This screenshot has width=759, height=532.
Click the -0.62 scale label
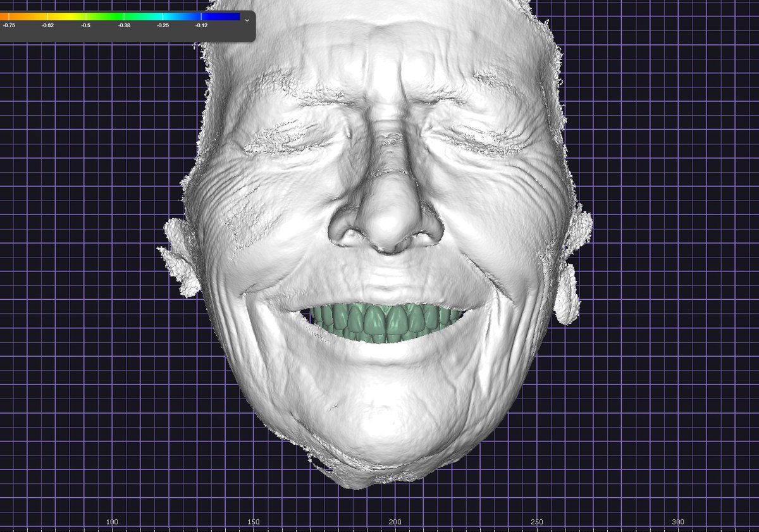coord(47,25)
